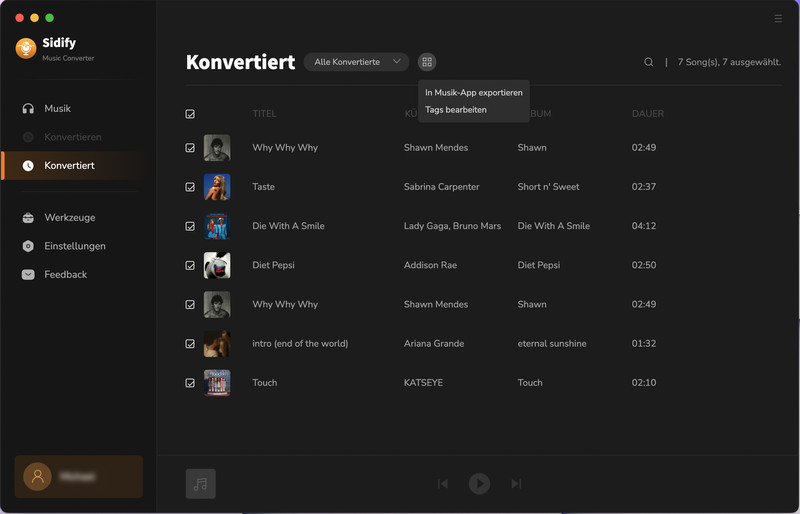Click album eternal sunshine
This screenshot has height=514, width=800.
click(x=552, y=344)
